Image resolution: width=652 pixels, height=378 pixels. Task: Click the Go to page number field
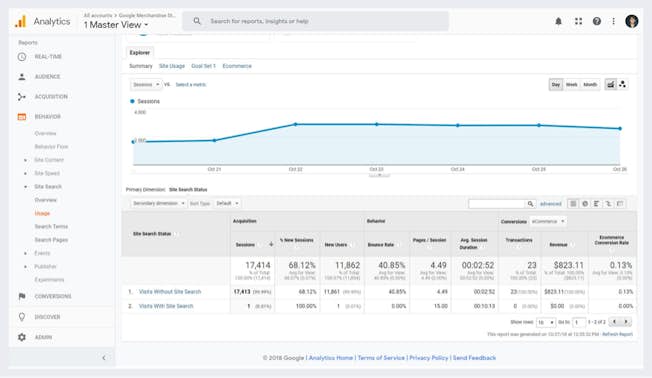pos(579,322)
